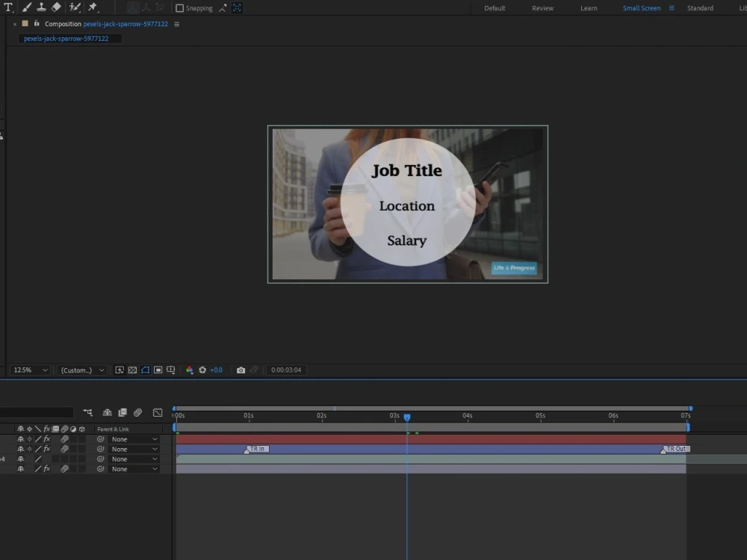Toggle Hide Shy Layers in the timeline
This screenshot has height=560, width=747.
point(107,412)
